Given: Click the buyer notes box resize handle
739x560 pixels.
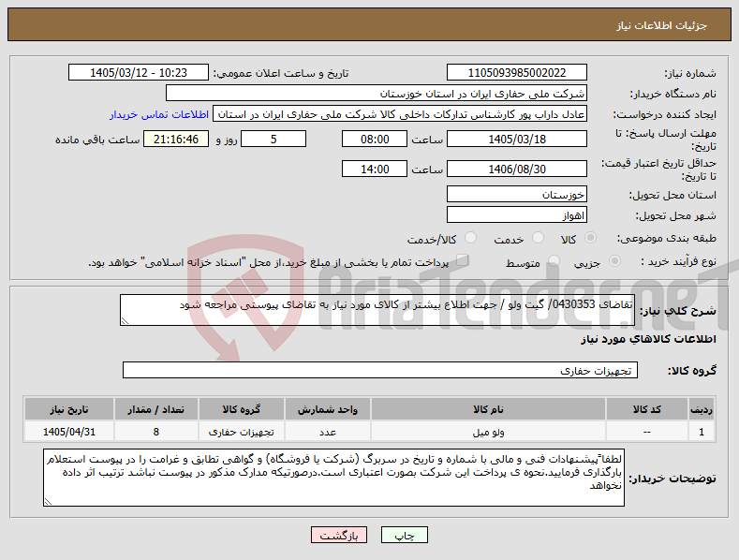Looking at the screenshot, I should [x=48, y=502].
